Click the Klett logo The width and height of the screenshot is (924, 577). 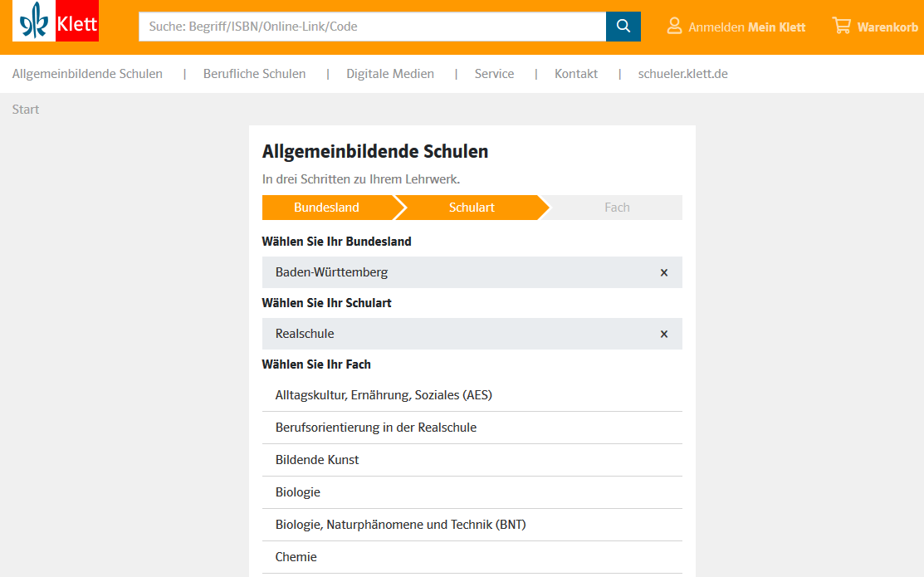coord(56,21)
